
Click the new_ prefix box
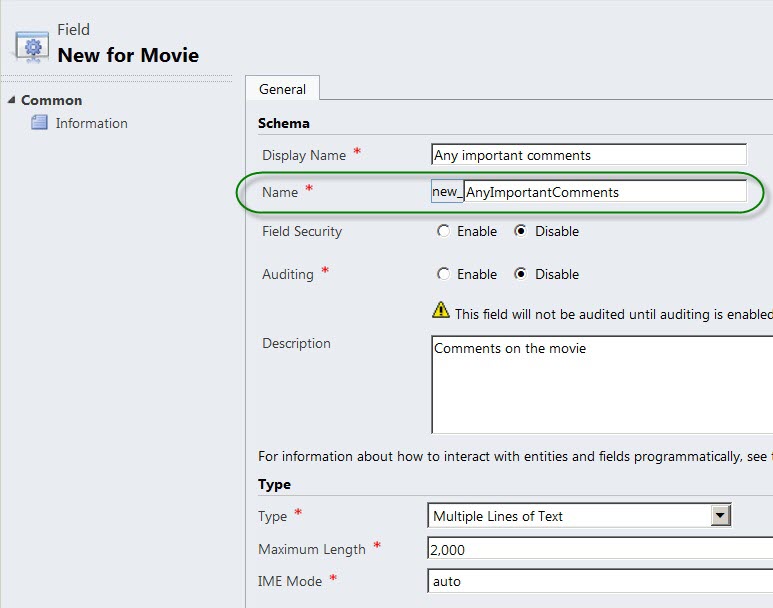point(448,191)
